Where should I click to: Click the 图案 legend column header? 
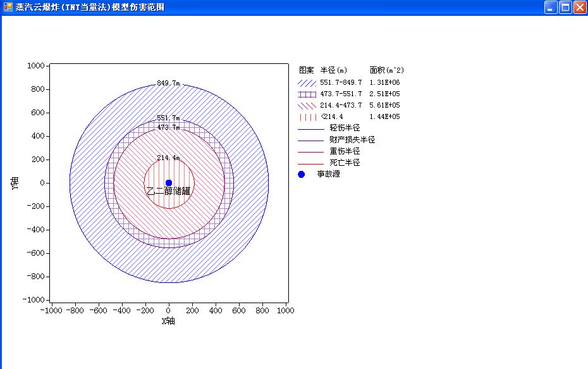[307, 70]
